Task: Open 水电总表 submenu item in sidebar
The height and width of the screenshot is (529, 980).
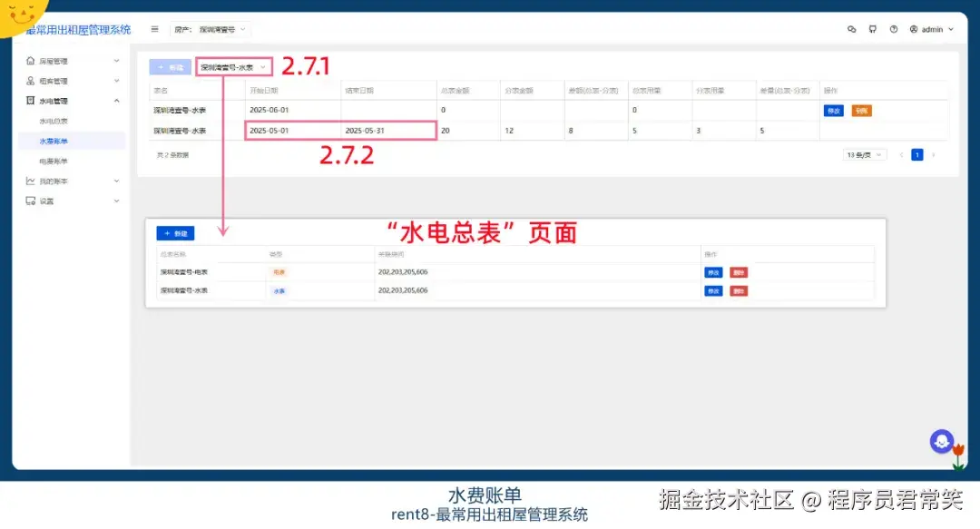Action: (54, 122)
